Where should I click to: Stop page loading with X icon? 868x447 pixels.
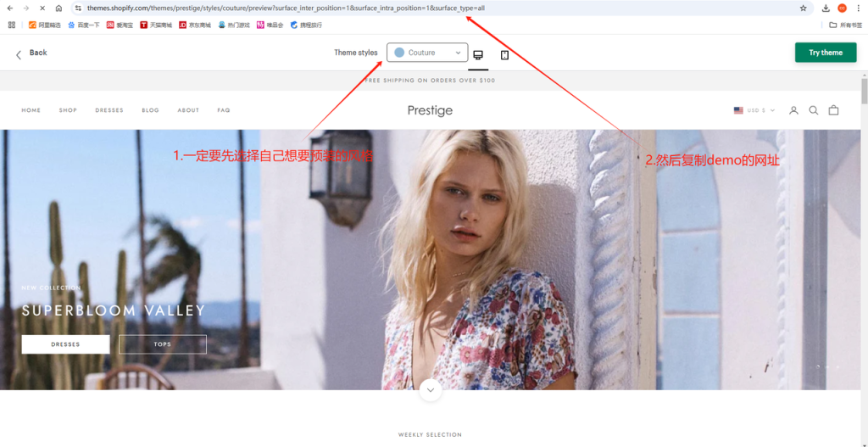click(42, 8)
